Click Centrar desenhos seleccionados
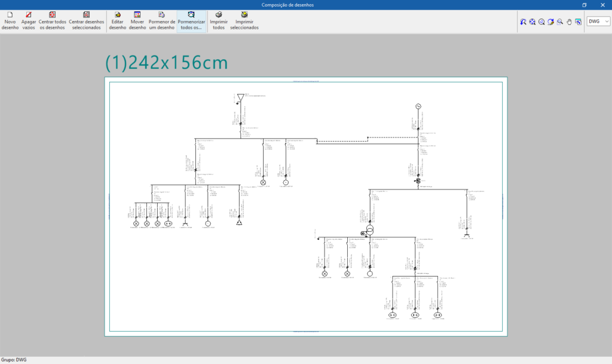The height and width of the screenshot is (364, 612). 87,21
